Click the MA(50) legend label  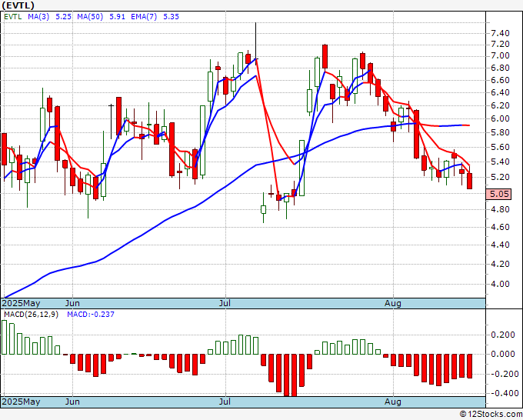coord(90,16)
